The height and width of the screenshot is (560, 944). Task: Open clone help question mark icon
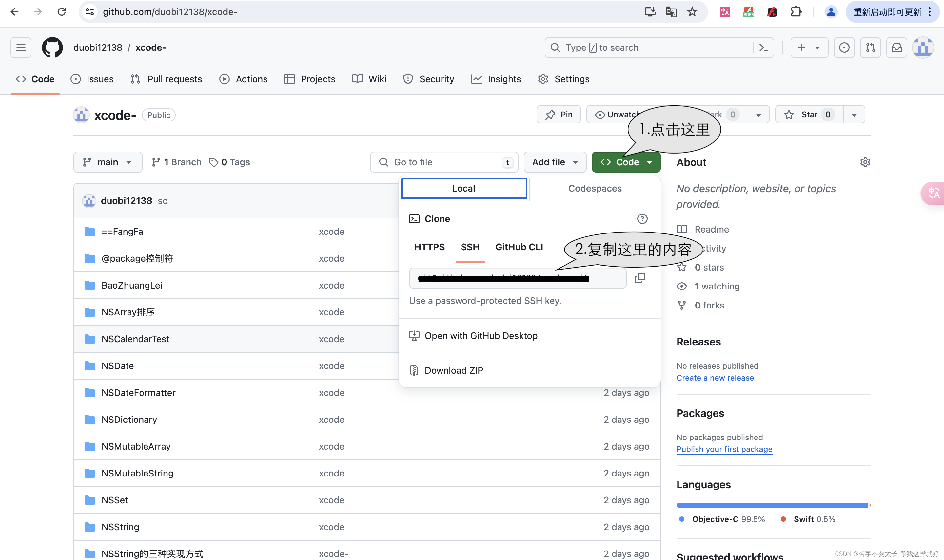click(x=642, y=219)
